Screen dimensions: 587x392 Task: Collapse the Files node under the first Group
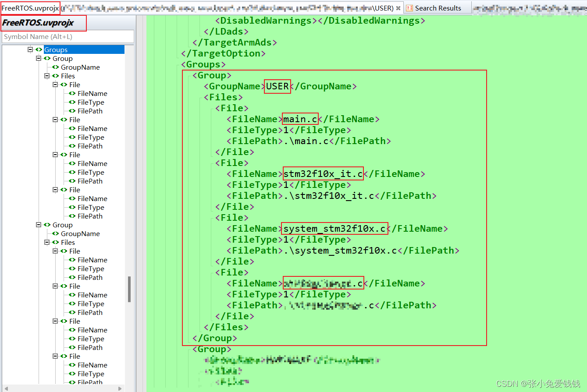click(x=47, y=76)
